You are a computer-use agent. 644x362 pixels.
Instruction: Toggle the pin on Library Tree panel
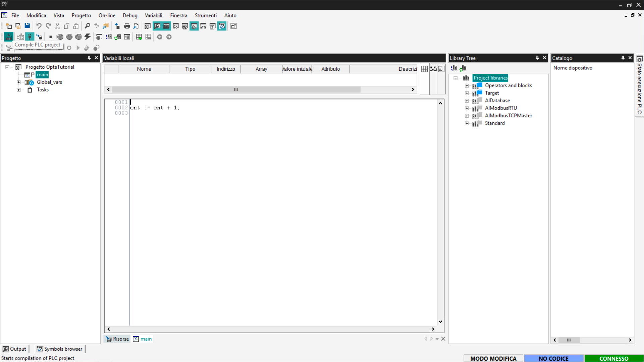[x=537, y=58]
